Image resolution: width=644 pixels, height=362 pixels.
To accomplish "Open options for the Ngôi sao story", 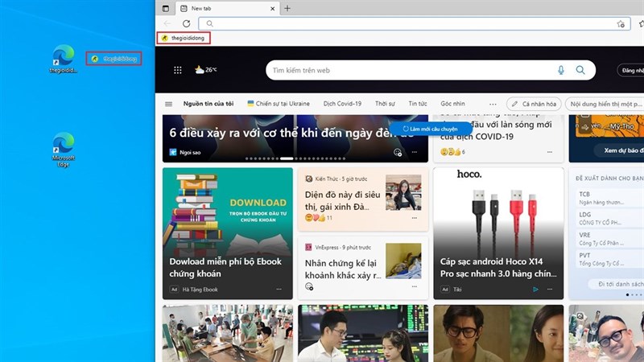I will [415, 152].
